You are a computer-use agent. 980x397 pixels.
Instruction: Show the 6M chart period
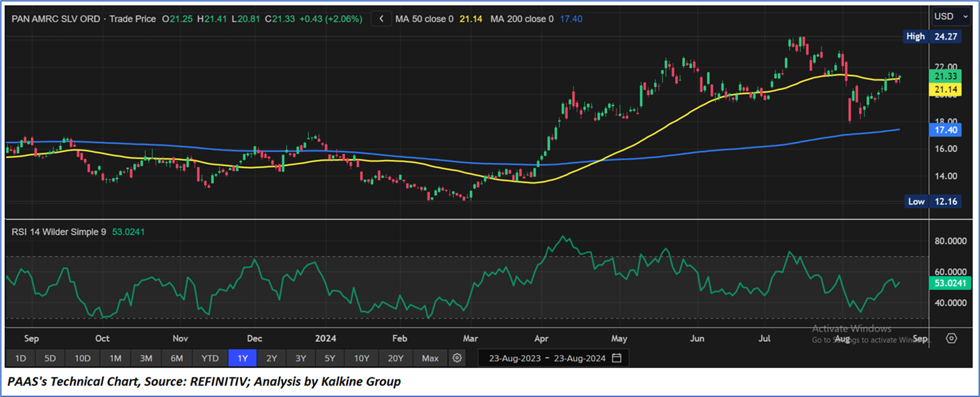[177, 358]
